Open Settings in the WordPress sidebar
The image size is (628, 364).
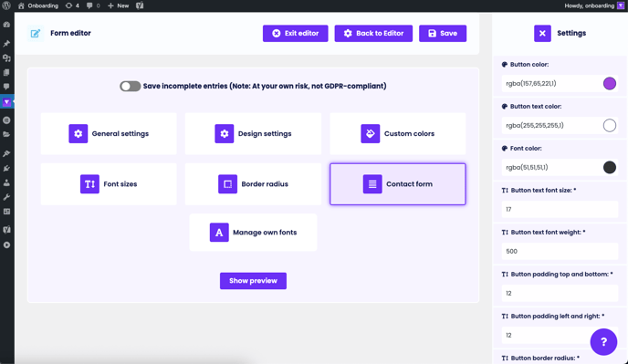point(6,212)
